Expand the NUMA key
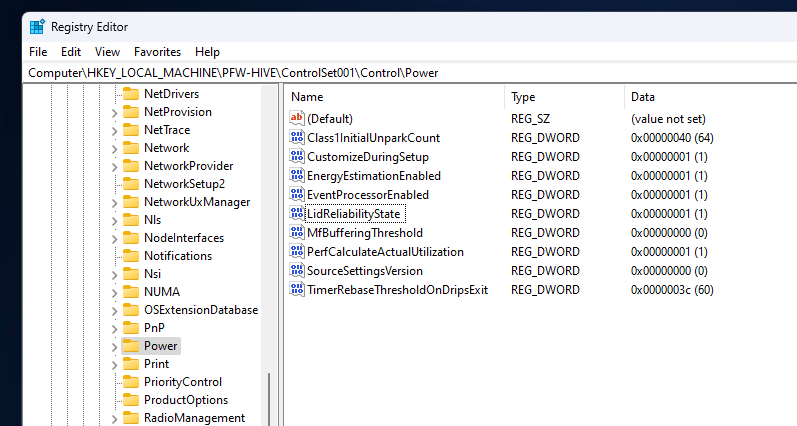Viewport: 797px width, 426px height. tap(114, 293)
